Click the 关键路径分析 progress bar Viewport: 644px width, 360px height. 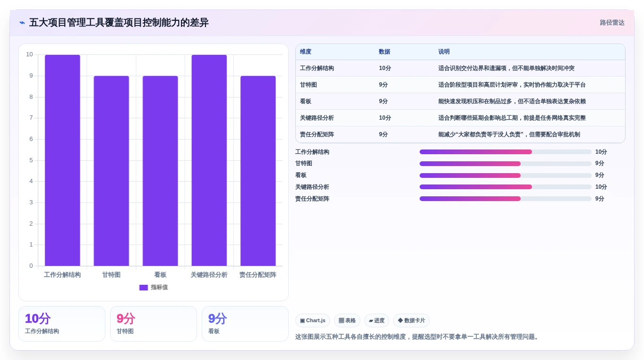tap(506, 187)
